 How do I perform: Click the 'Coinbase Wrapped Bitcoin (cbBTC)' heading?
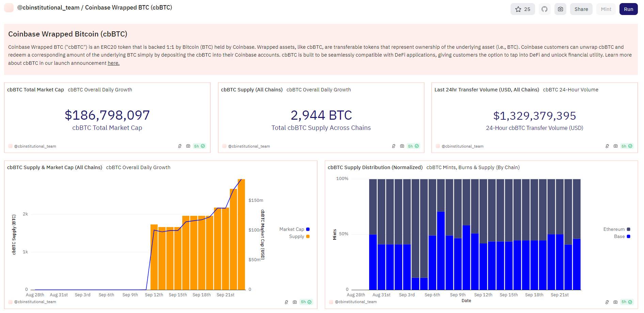68,34
